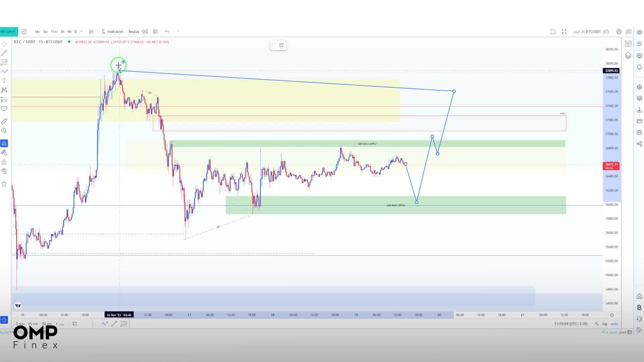This screenshot has width=644, height=362.
Task: Select the text annotation tool
Action: (4, 81)
